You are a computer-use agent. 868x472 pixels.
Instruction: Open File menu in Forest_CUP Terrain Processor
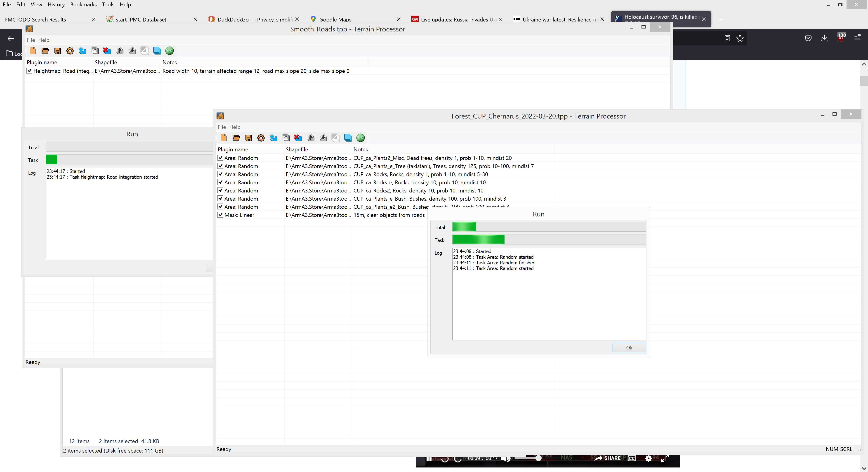coord(221,127)
